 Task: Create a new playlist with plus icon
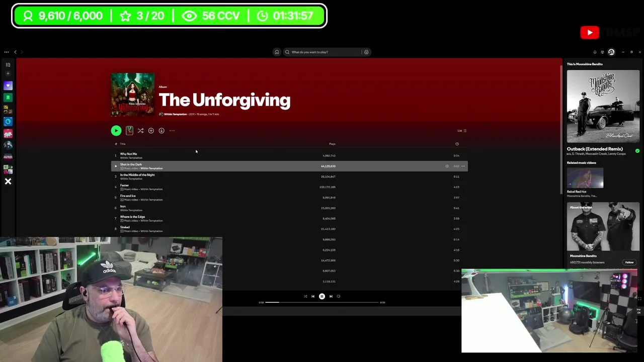tap(8, 74)
